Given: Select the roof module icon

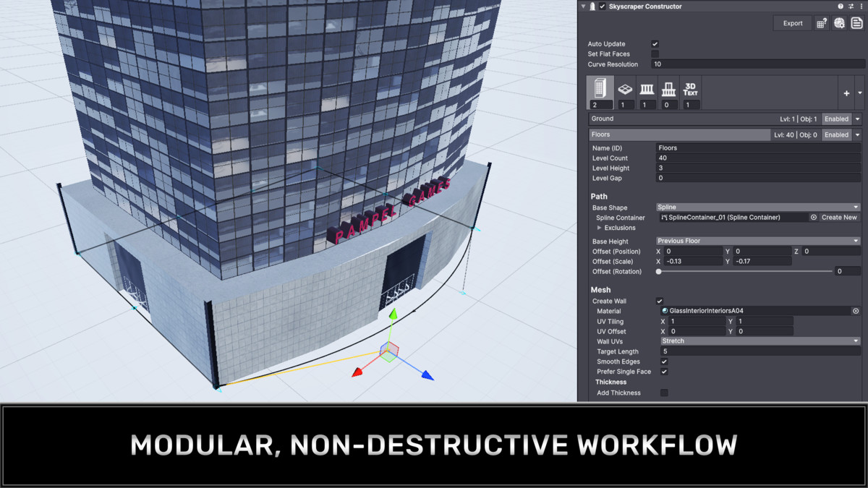Looking at the screenshot, I should pyautogui.click(x=625, y=88).
